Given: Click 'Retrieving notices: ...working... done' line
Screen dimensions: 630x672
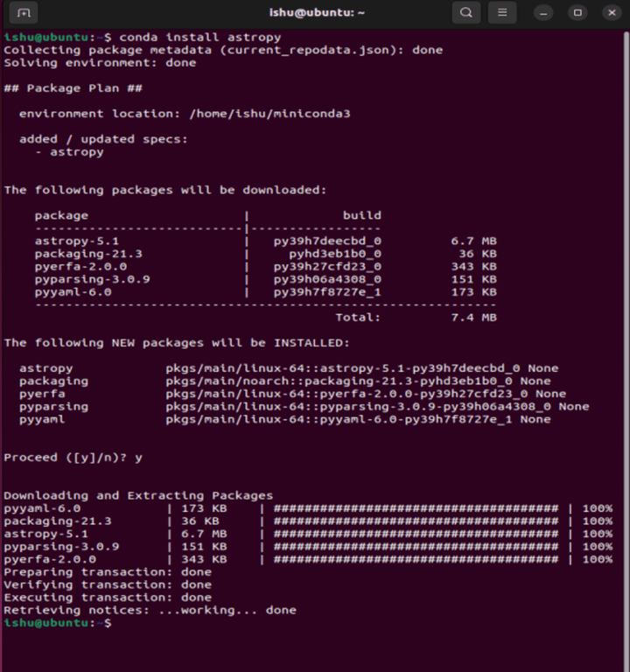Looking at the screenshot, I should (x=150, y=611).
